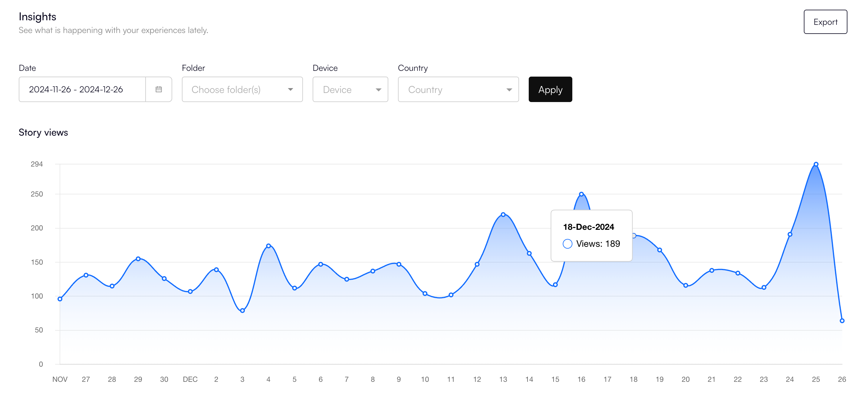
Task: Select the low data point on December 3
Action: [242, 311]
